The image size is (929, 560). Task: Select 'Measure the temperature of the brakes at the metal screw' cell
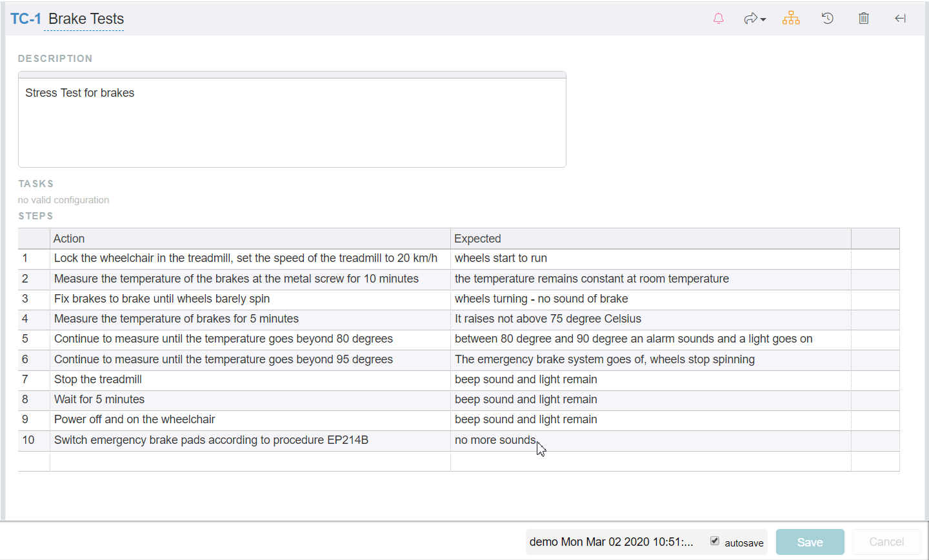pos(250,279)
